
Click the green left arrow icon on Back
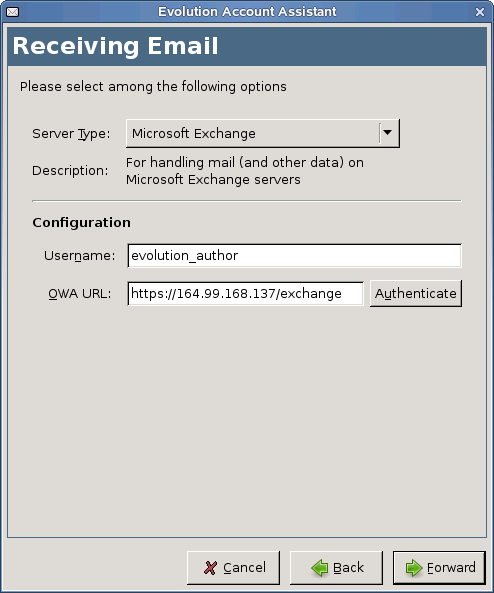tap(320, 568)
